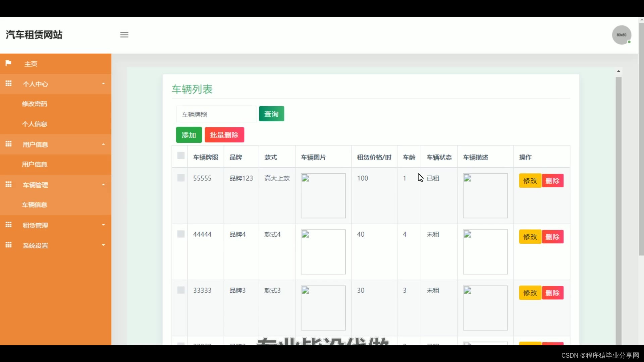Collapse the 车辆管理 section arrow
This screenshot has width=644, height=362.
point(103,184)
